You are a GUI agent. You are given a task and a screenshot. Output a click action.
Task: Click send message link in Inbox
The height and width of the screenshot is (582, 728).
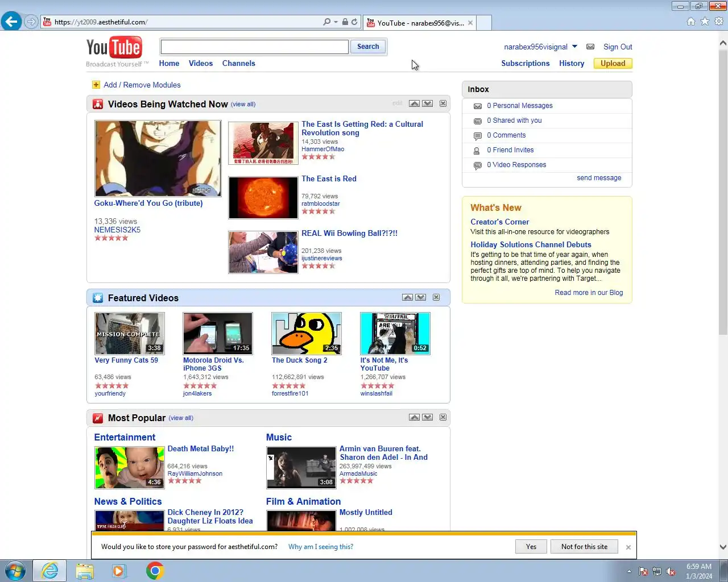click(x=599, y=178)
